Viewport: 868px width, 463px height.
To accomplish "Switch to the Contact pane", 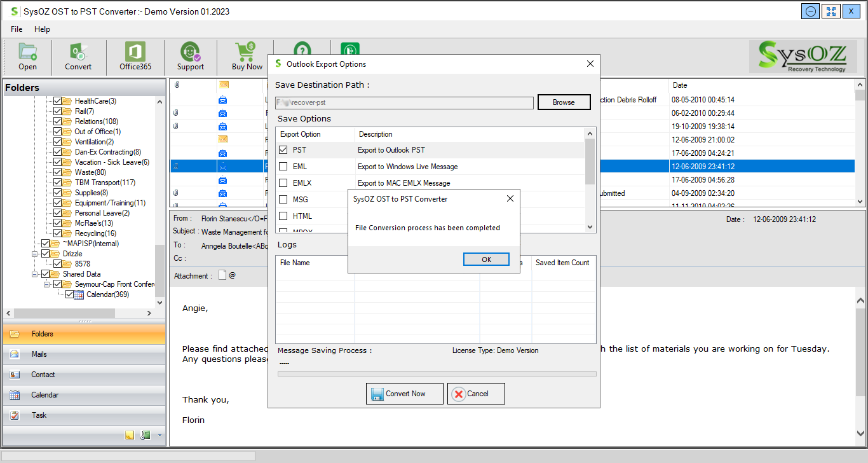I will click(43, 375).
